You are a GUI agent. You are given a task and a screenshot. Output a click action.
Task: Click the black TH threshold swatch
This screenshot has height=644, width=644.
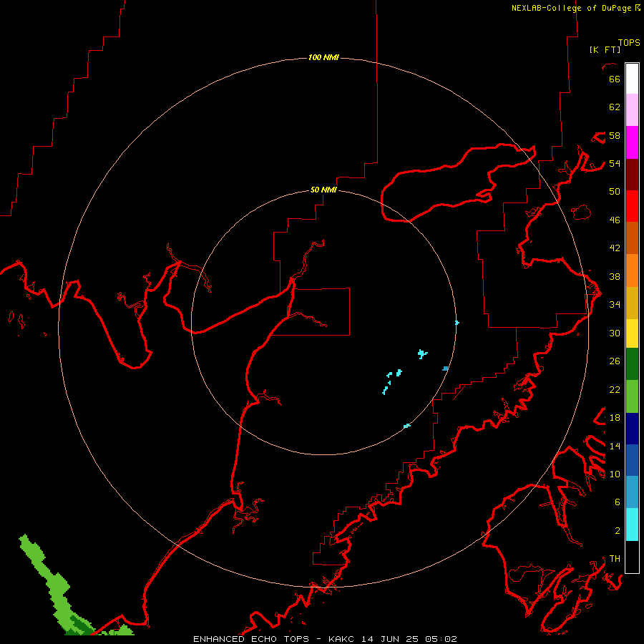[632, 557]
